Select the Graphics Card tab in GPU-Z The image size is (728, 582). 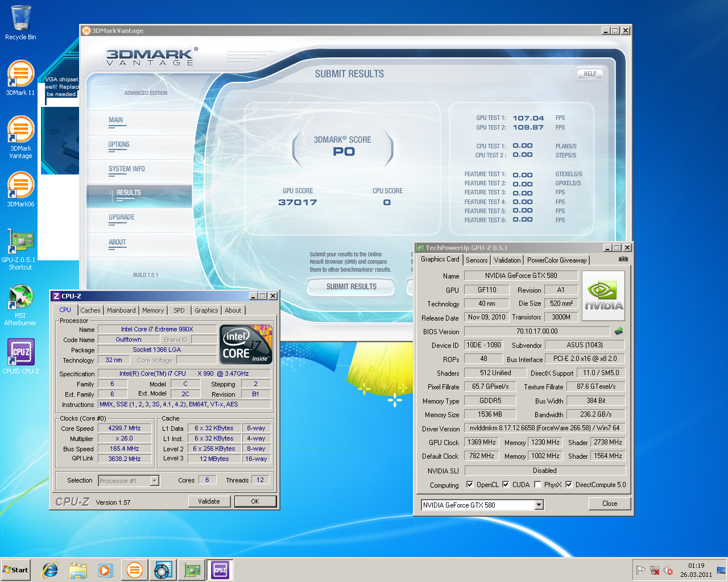440,259
